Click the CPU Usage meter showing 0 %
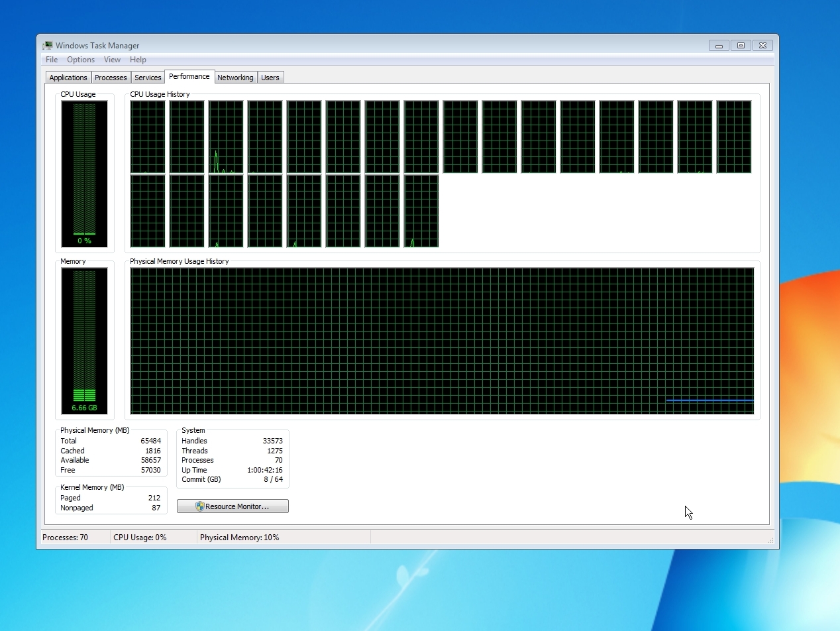 (x=84, y=174)
